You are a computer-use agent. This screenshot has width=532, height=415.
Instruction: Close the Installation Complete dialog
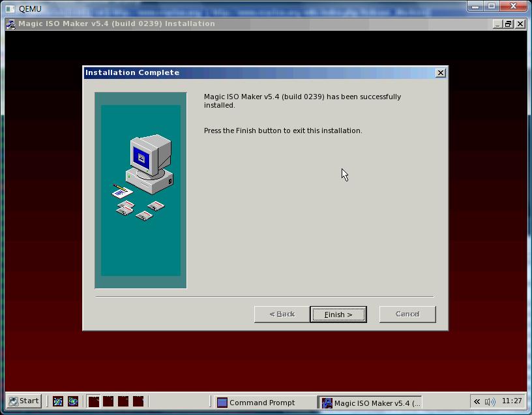pyautogui.click(x=440, y=72)
